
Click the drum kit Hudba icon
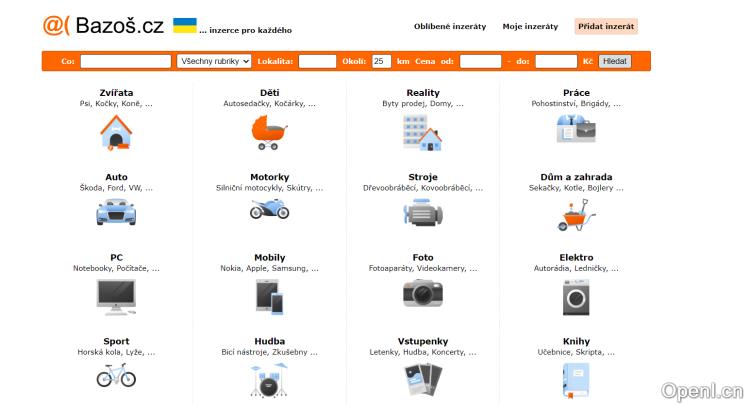tap(269, 378)
